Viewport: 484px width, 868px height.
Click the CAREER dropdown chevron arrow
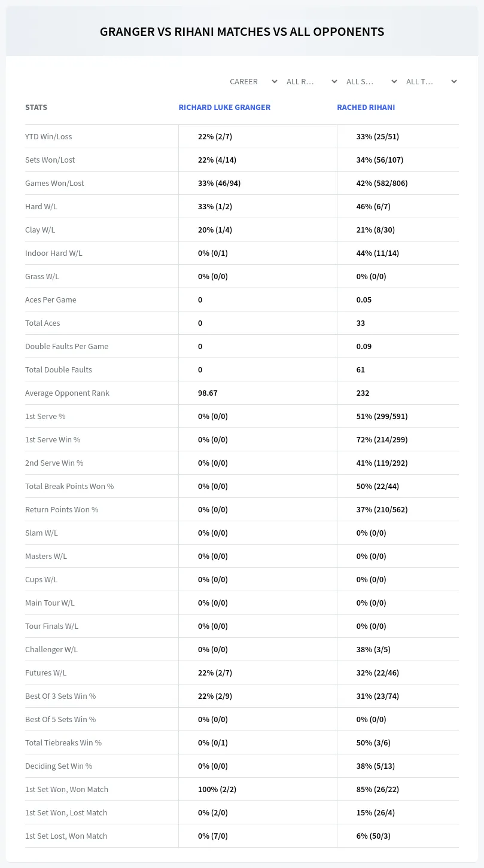pos(274,81)
